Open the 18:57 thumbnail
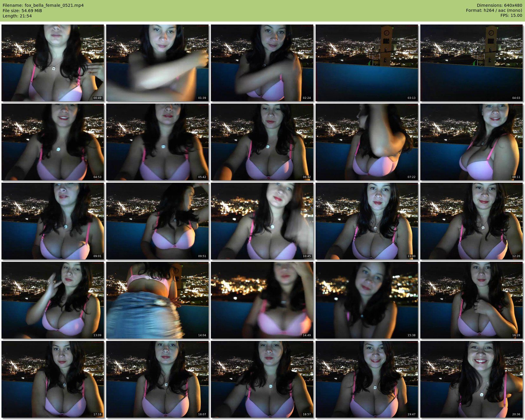 tap(262, 379)
